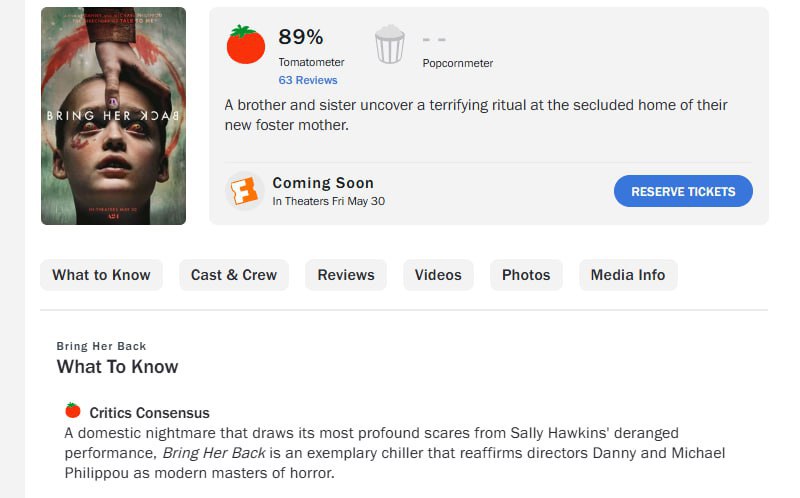Click the empty Popcornmeter score dashes
This screenshot has height=498, width=800.
pyautogui.click(x=434, y=39)
